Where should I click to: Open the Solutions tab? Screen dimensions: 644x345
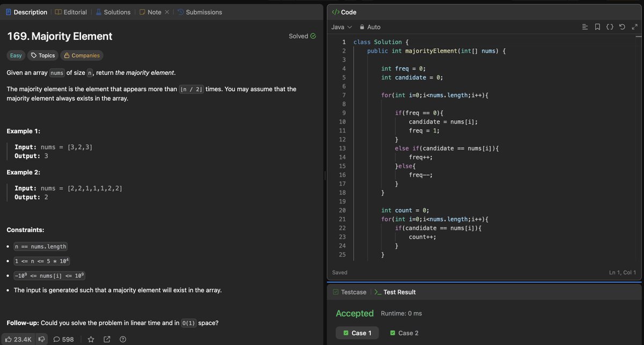(113, 12)
